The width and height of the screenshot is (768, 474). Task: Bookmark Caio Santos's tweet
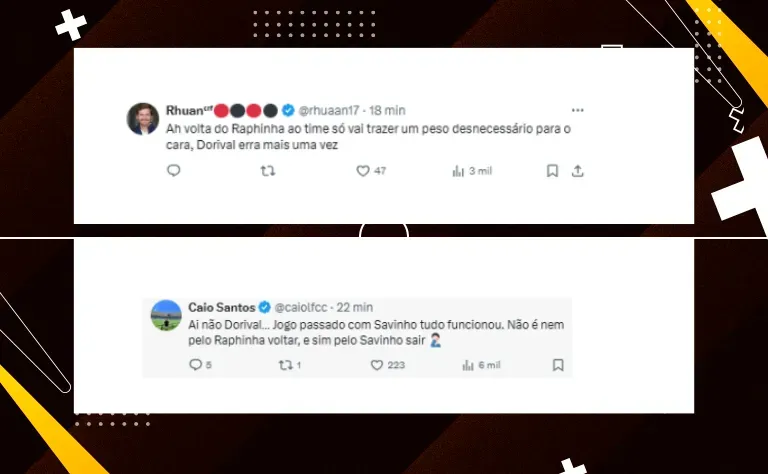(x=558, y=365)
